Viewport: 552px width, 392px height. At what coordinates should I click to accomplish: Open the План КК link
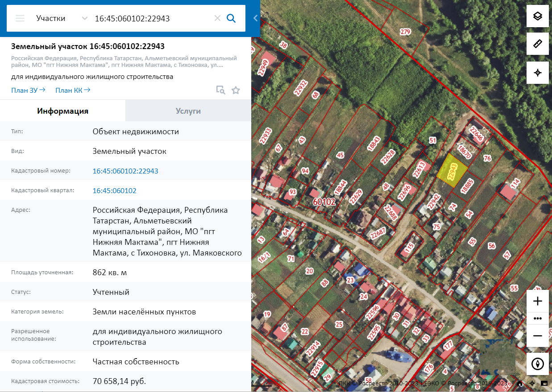click(x=73, y=90)
